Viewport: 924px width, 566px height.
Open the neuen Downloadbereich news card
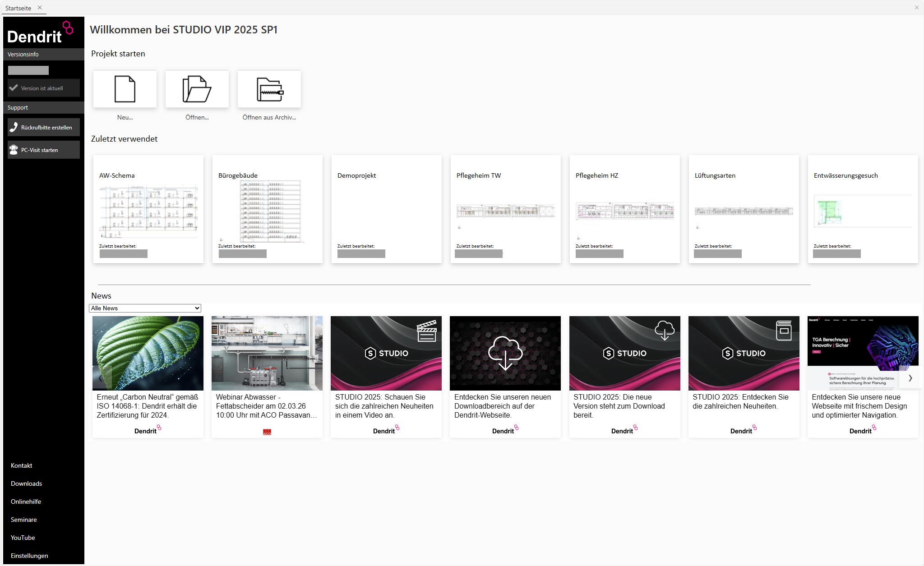coord(505,377)
